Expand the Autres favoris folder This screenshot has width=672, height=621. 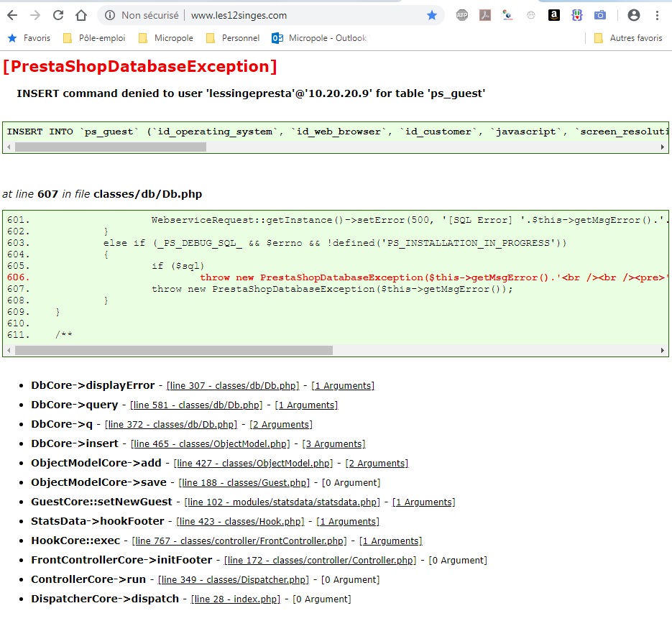click(628, 38)
